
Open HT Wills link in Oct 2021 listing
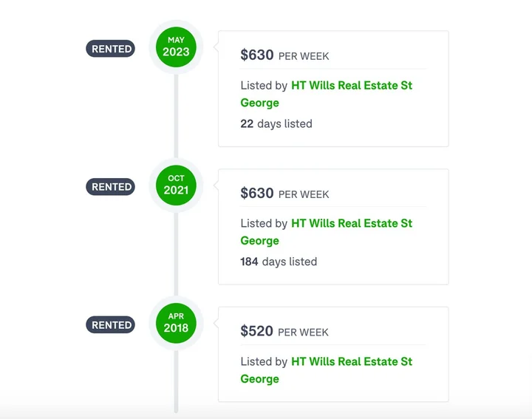pos(351,224)
